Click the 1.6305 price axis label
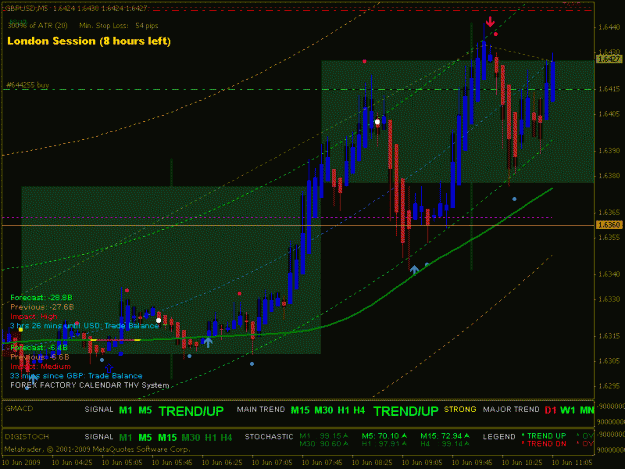Screen dimensions: 625x469 pos(609,361)
